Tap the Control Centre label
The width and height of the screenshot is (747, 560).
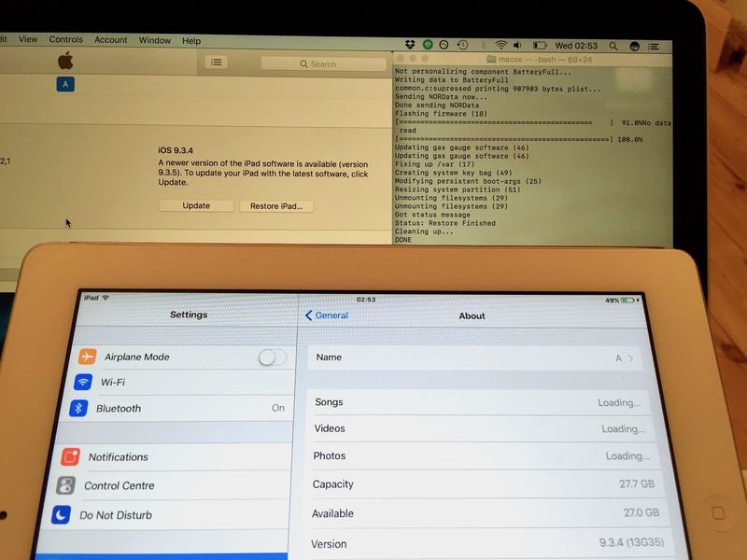(x=120, y=485)
